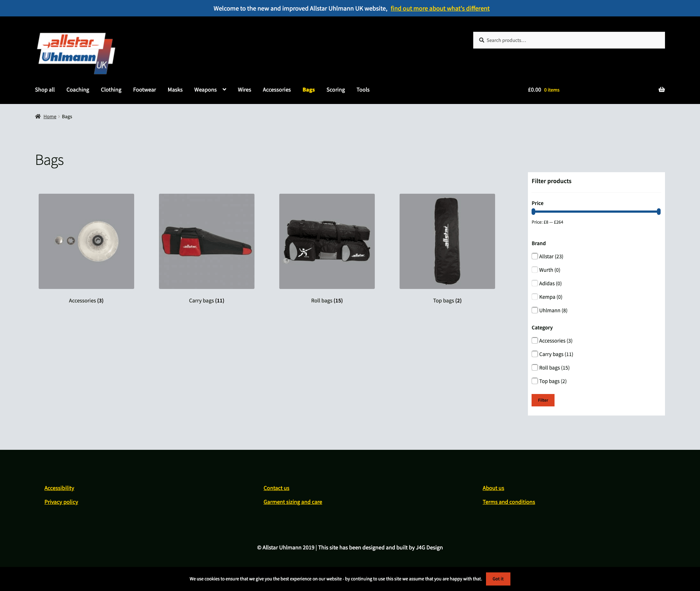This screenshot has height=591, width=700.
Task: Dismiss cookie notice with Got it
Action: coord(498,579)
